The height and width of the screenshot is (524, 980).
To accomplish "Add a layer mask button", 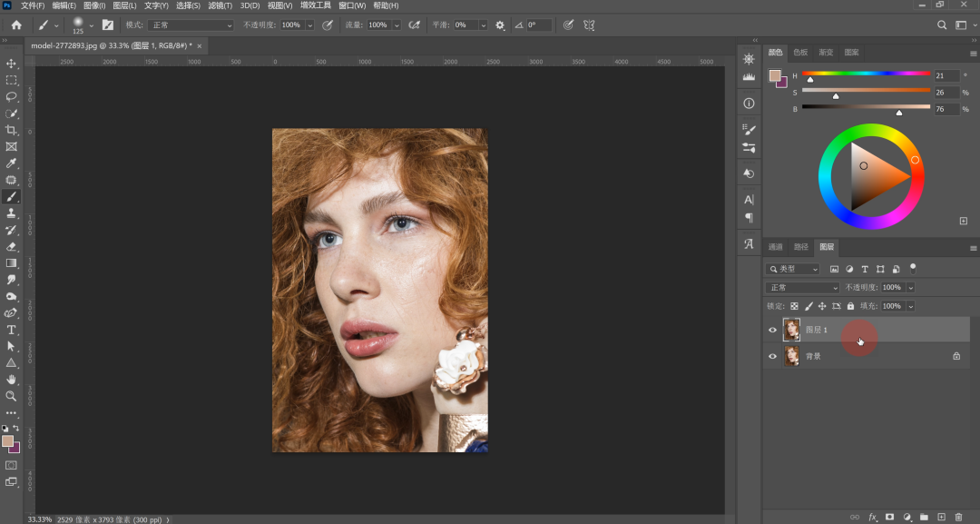I will (x=889, y=517).
